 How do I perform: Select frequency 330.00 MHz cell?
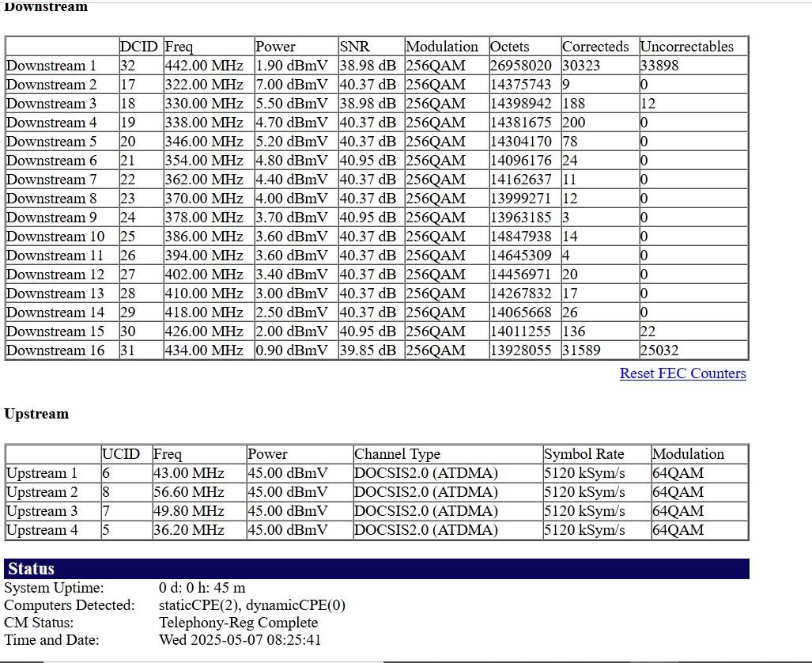point(204,104)
